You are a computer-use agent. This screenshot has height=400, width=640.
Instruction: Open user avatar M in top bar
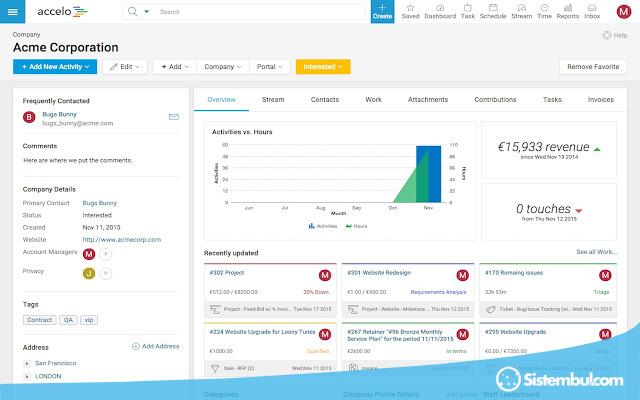(624, 12)
